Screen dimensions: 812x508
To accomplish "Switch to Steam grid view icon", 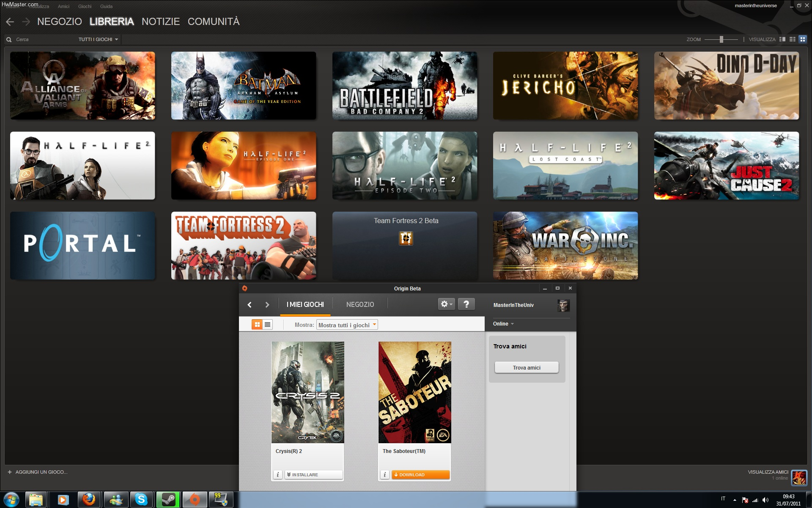I will point(802,39).
